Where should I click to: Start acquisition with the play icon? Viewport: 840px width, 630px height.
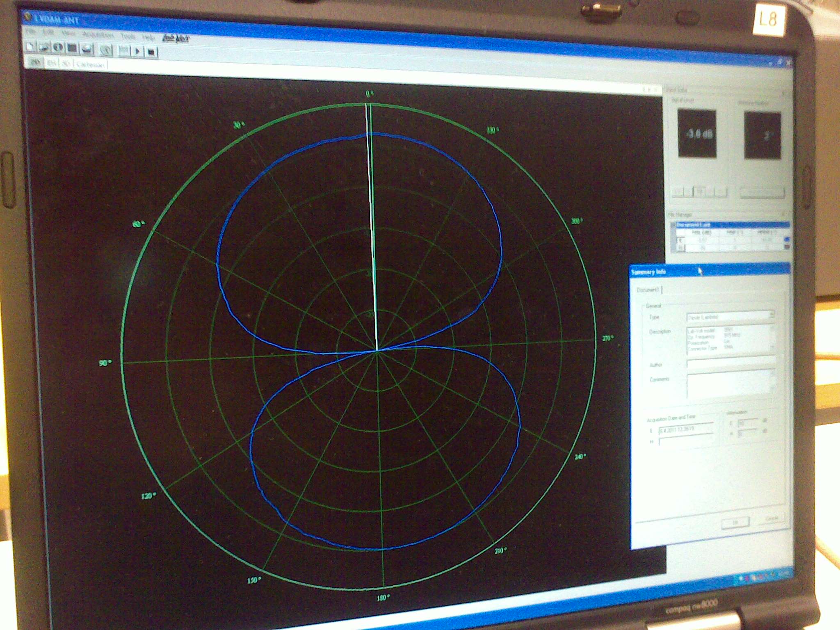[x=137, y=51]
